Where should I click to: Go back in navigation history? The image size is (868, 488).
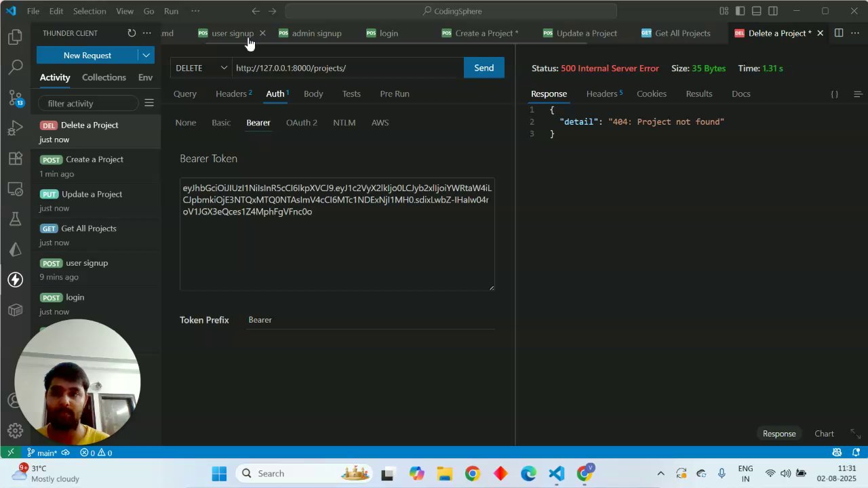click(256, 11)
